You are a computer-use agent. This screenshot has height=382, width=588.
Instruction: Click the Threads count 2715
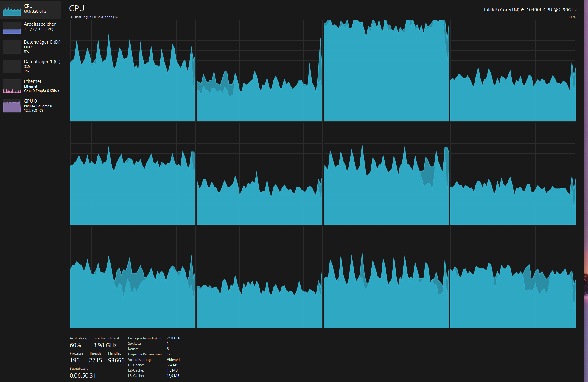(x=95, y=360)
